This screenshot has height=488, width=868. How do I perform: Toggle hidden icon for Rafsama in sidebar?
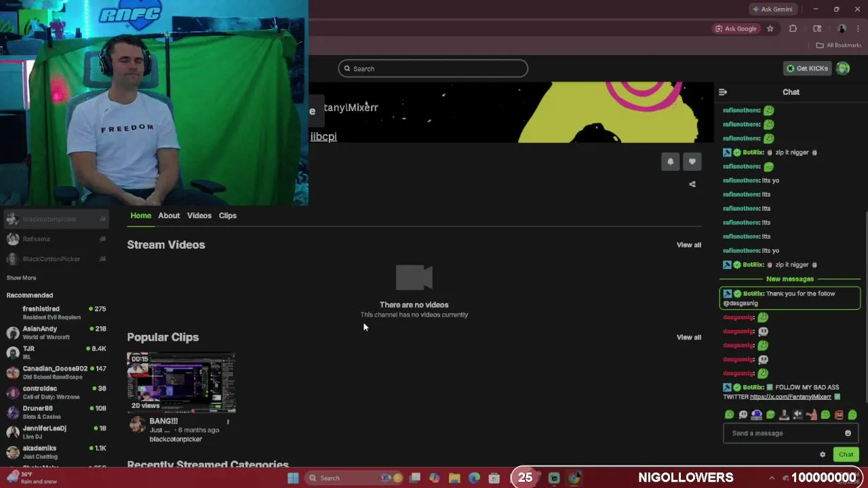pyautogui.click(x=102, y=239)
